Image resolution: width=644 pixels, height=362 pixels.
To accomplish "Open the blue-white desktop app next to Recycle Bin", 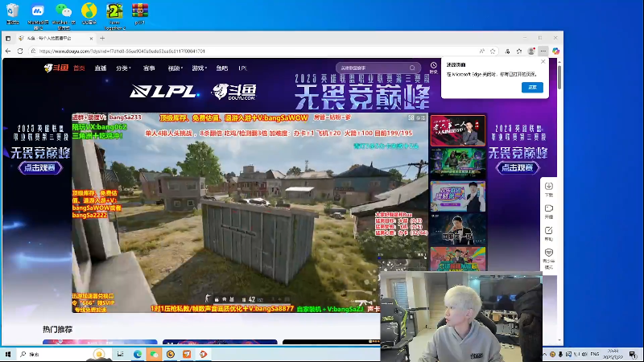I will coord(38,15).
